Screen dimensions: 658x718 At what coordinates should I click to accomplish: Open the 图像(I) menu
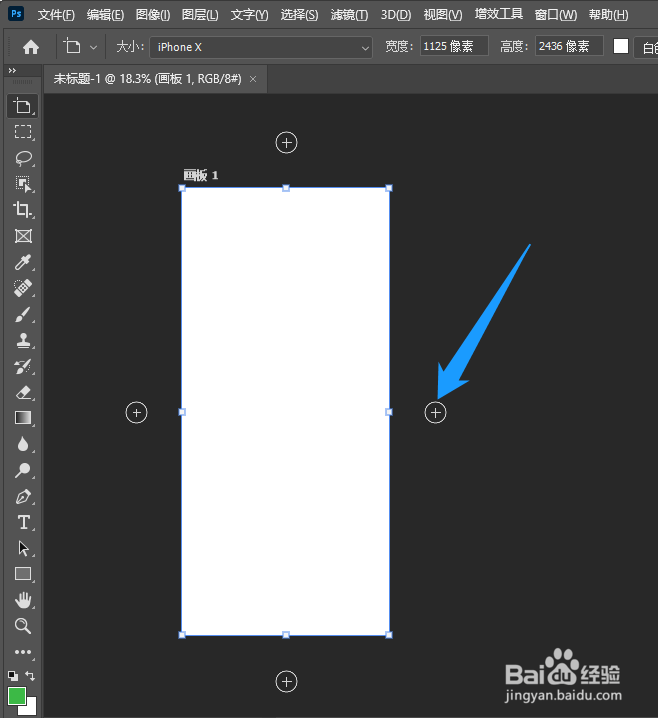(x=153, y=15)
